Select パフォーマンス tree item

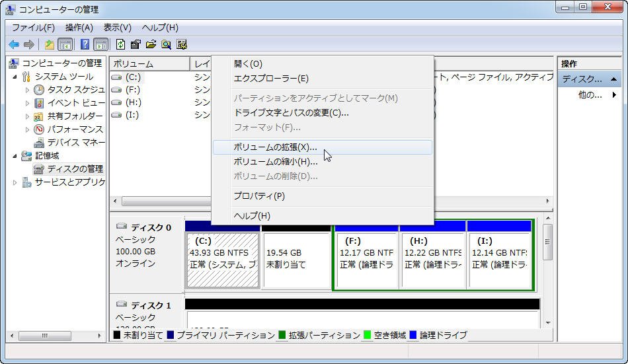click(x=75, y=129)
